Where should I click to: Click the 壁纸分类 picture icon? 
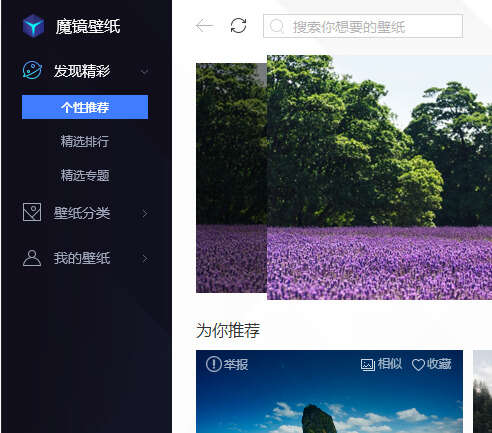point(32,212)
